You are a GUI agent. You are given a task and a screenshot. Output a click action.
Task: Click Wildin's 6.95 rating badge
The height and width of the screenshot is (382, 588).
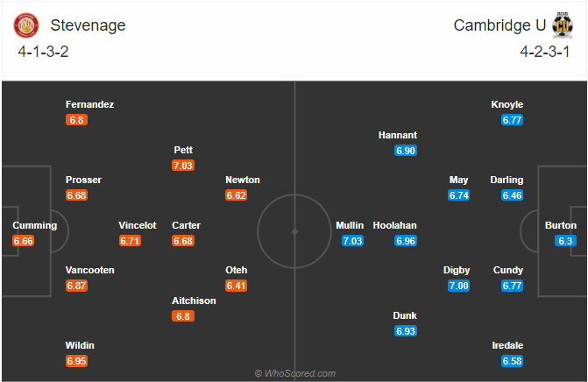pos(76,361)
